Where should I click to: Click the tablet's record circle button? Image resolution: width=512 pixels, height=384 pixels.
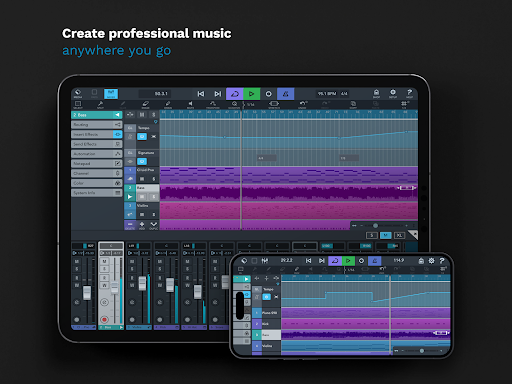click(x=268, y=94)
